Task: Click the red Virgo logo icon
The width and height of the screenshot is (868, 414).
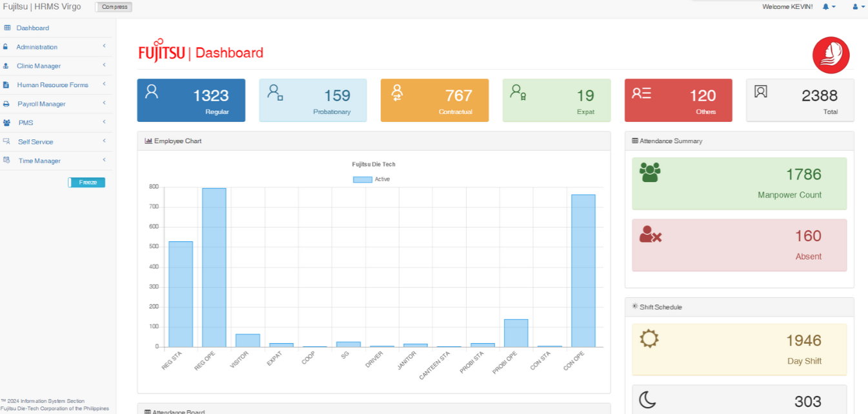Action: pos(831,55)
